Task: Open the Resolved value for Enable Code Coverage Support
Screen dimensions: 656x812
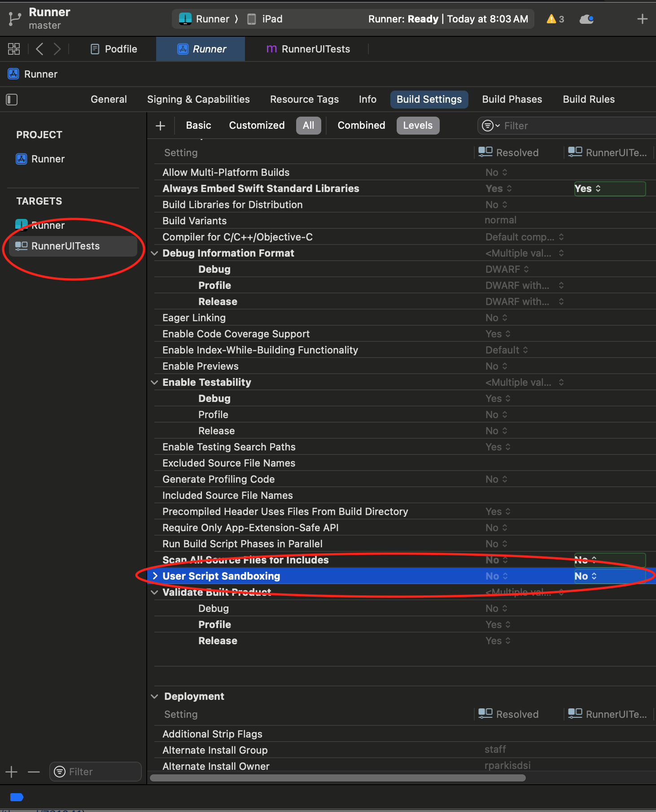Action: 498,334
